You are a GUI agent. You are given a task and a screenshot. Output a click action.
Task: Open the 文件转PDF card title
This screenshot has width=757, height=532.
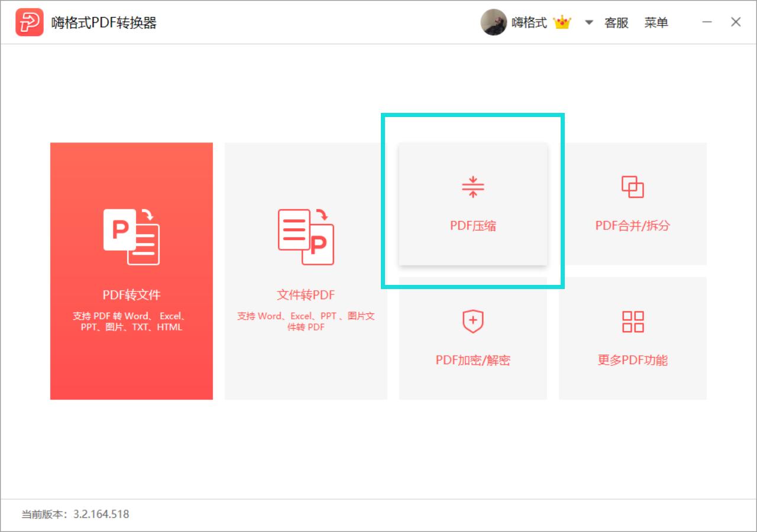coord(306,294)
